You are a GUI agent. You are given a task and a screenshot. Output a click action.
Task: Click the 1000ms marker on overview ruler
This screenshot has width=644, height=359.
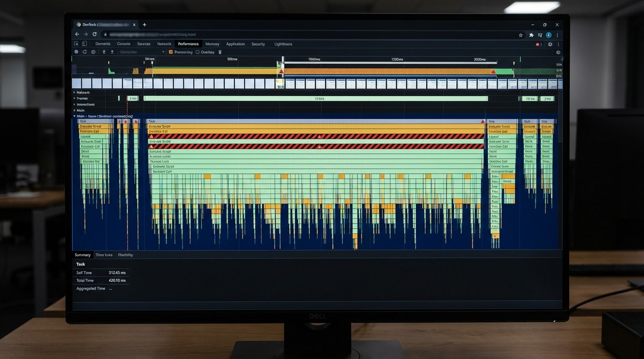click(x=314, y=59)
